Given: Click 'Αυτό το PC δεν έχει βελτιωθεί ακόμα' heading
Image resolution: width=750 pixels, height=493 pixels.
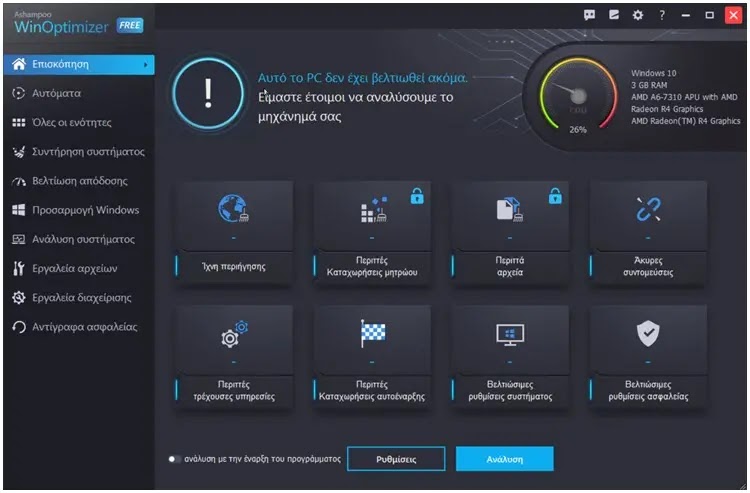Looking at the screenshot, I should (363, 78).
